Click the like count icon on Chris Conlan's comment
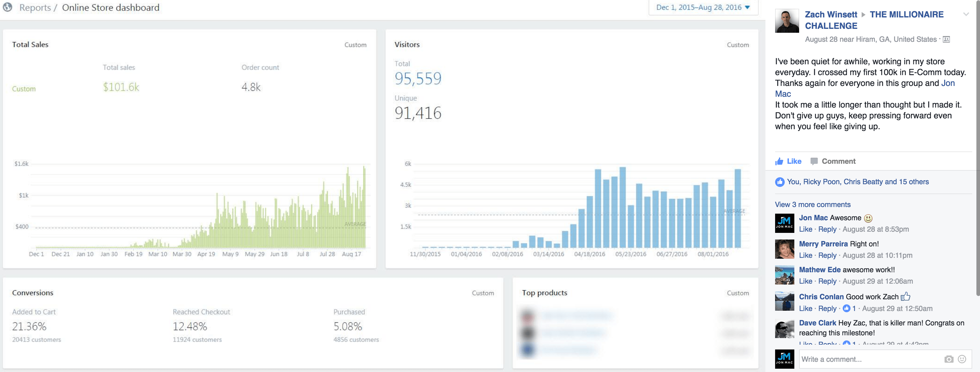 coord(847,309)
